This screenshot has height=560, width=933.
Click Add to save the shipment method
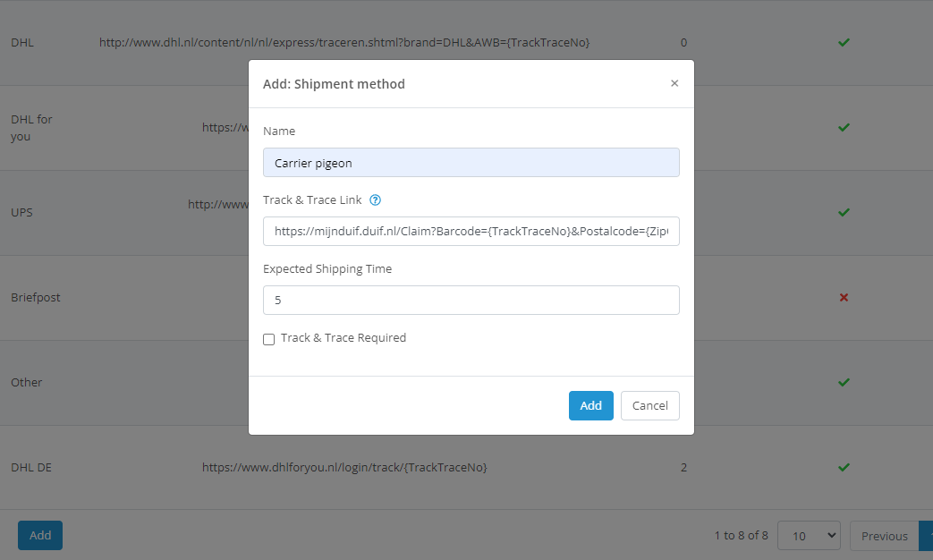pos(590,405)
